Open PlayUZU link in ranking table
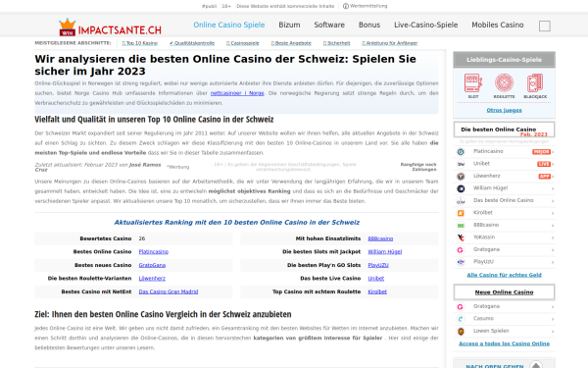Screen dimensions: 588x368 tap(378, 265)
